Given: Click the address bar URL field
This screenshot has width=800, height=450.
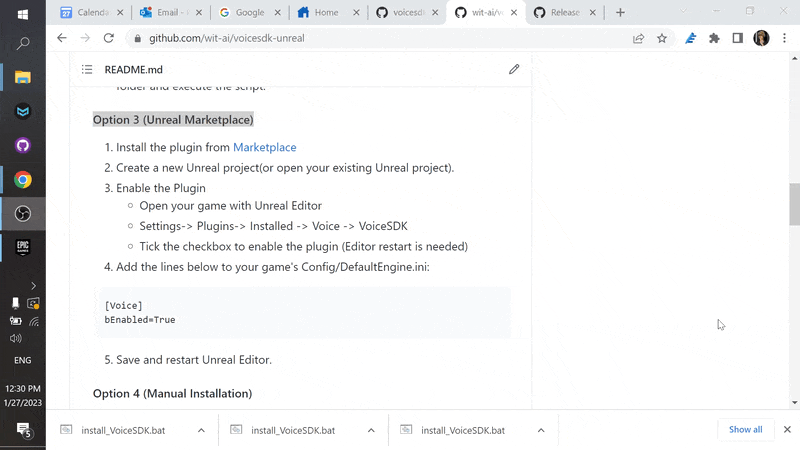Looking at the screenshot, I should pos(378,38).
